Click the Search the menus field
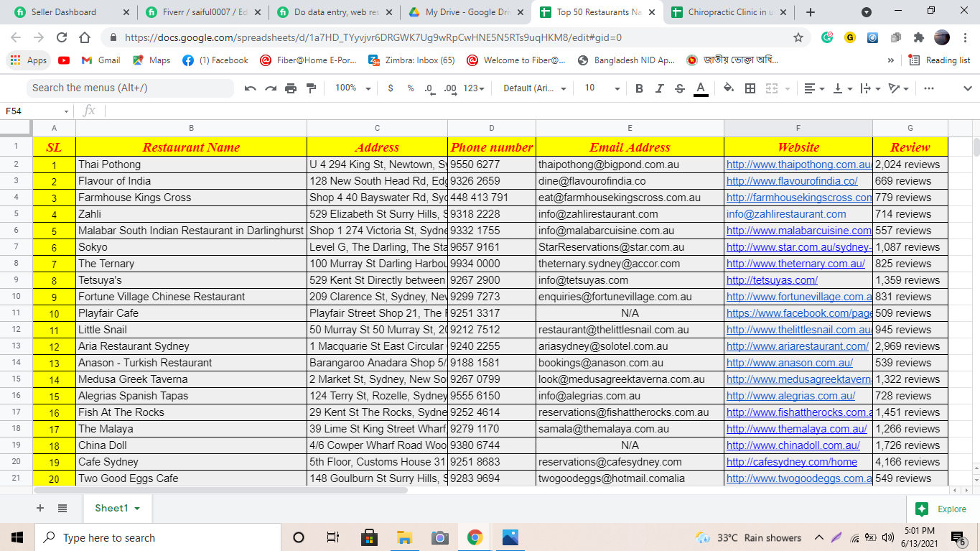 point(129,88)
